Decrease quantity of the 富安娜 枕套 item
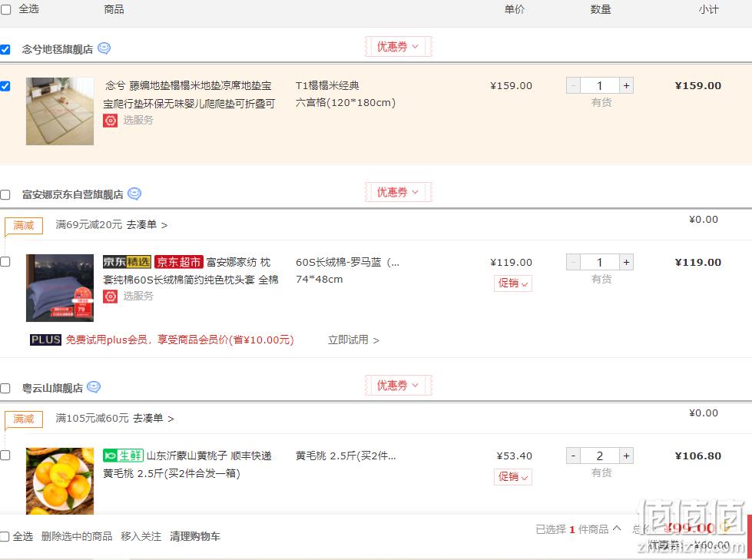This screenshot has width=752, height=560. 574,262
